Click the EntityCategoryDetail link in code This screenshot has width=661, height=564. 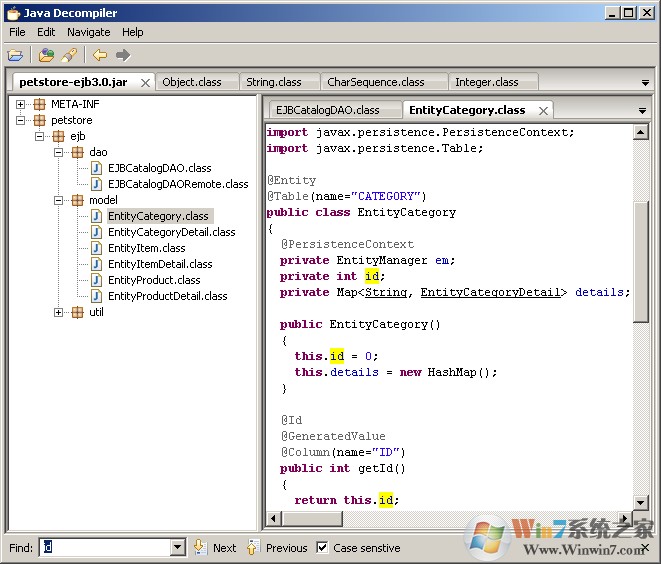(x=490, y=292)
